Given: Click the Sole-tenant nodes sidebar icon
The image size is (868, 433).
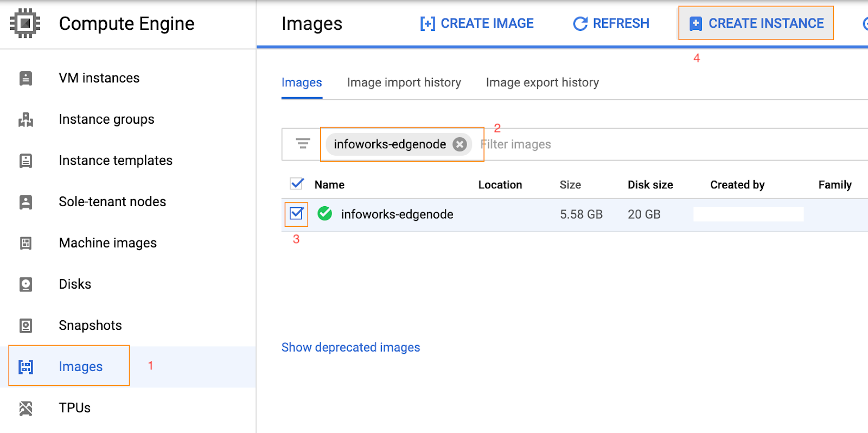Looking at the screenshot, I should [x=25, y=202].
